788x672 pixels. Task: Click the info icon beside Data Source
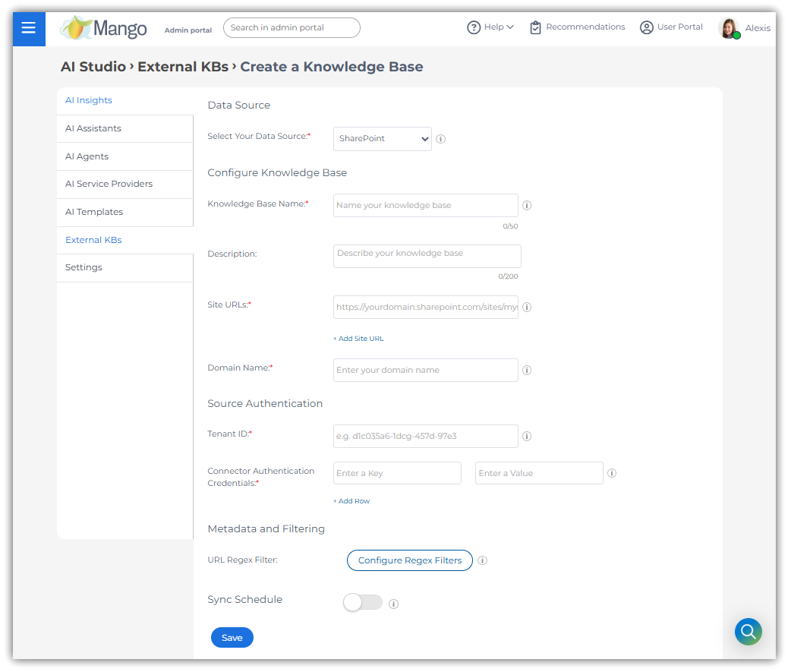(x=441, y=139)
